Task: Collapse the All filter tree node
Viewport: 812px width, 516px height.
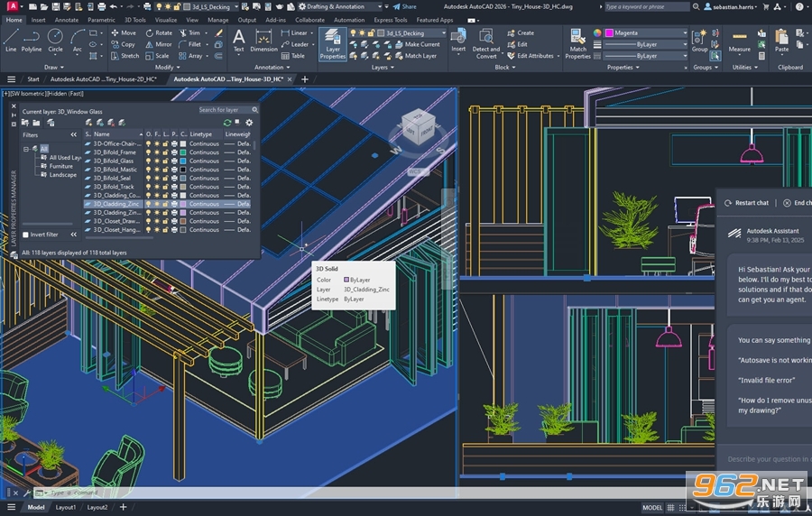Action: coord(26,149)
